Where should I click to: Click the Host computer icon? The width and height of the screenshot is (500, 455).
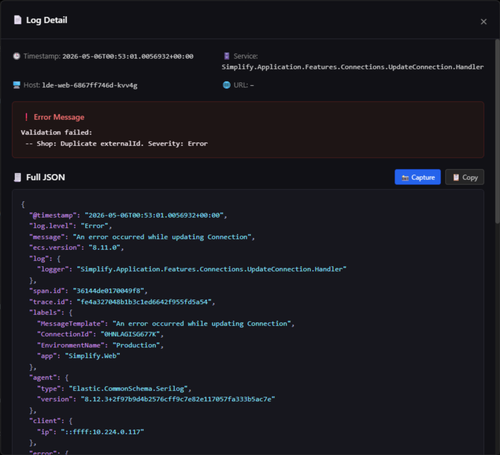pos(17,85)
